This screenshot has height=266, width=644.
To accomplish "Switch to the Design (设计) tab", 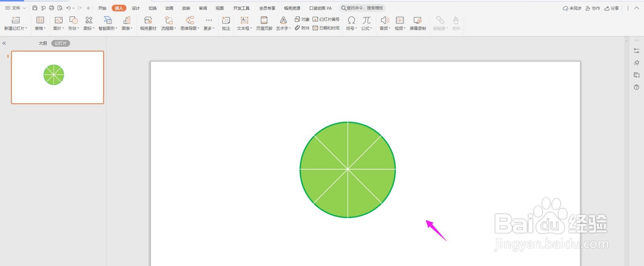I will 136,8.
